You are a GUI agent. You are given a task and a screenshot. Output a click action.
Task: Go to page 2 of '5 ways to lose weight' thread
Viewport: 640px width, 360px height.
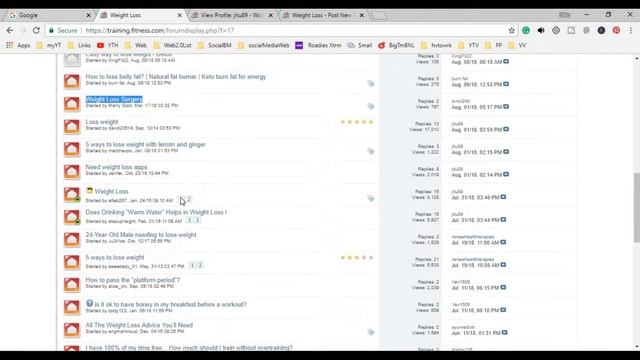(x=200, y=265)
